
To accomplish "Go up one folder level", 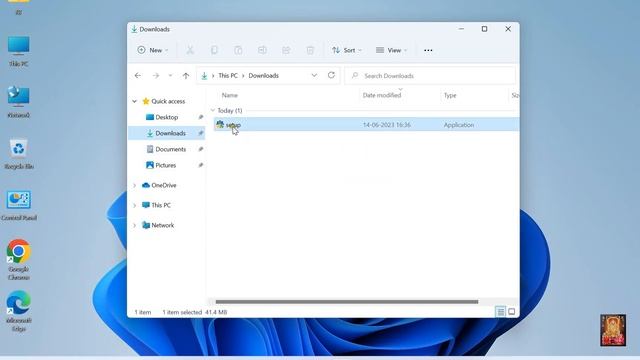I will pos(186,76).
